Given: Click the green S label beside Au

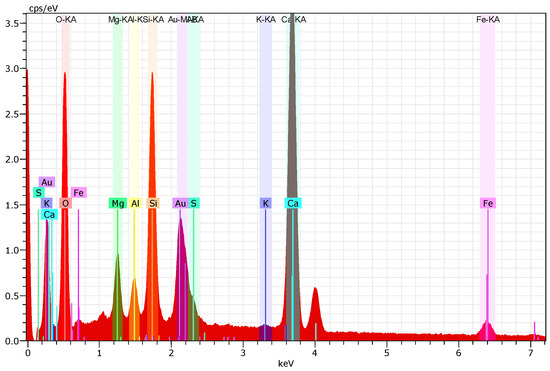Looking at the screenshot, I should point(194,203).
